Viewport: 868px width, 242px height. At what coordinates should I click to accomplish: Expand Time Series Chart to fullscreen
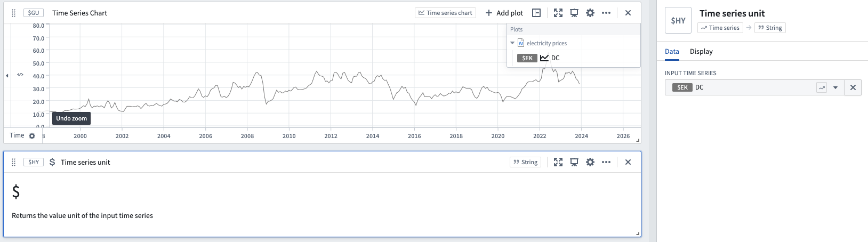558,13
